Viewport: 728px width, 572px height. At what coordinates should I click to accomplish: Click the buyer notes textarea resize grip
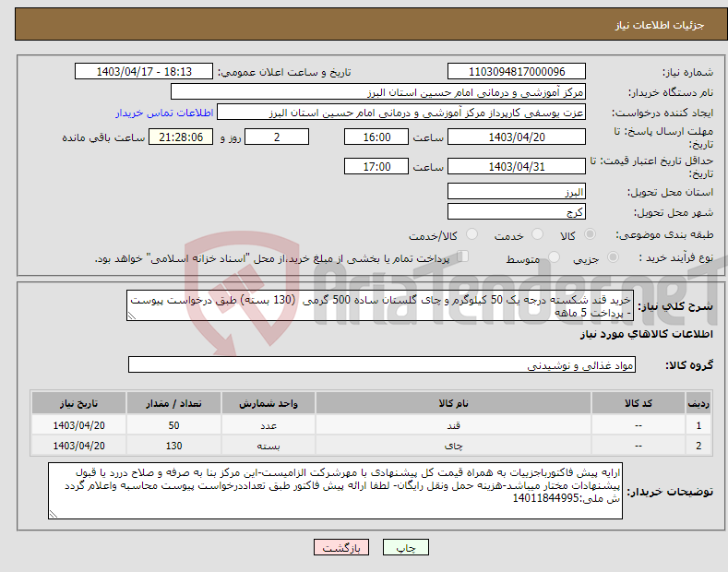(x=54, y=514)
